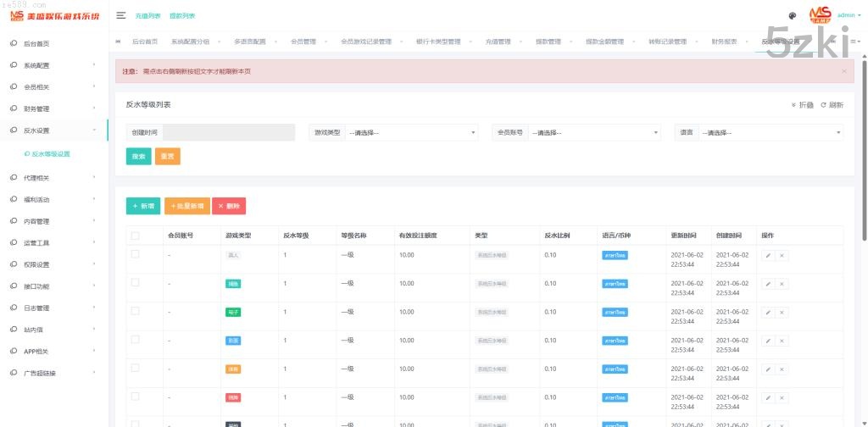
Task: Click the 批量新增 batch add button
Action: coord(187,206)
